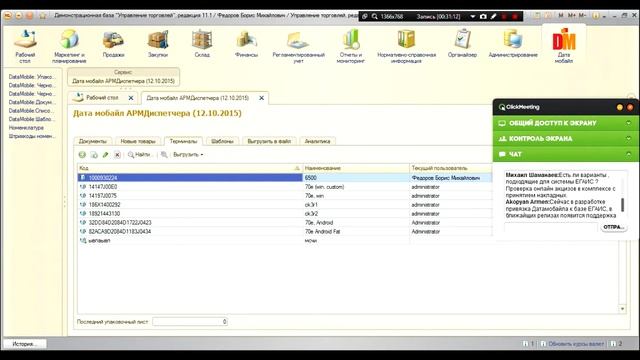This screenshot has height=360, width=640.
Task: Click Найти search button
Action: click(x=139, y=155)
